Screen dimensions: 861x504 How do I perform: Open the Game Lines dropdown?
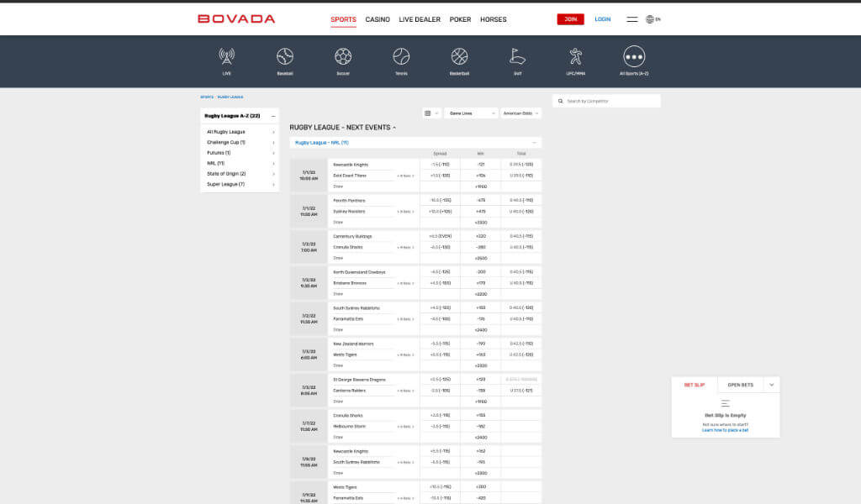pos(471,113)
